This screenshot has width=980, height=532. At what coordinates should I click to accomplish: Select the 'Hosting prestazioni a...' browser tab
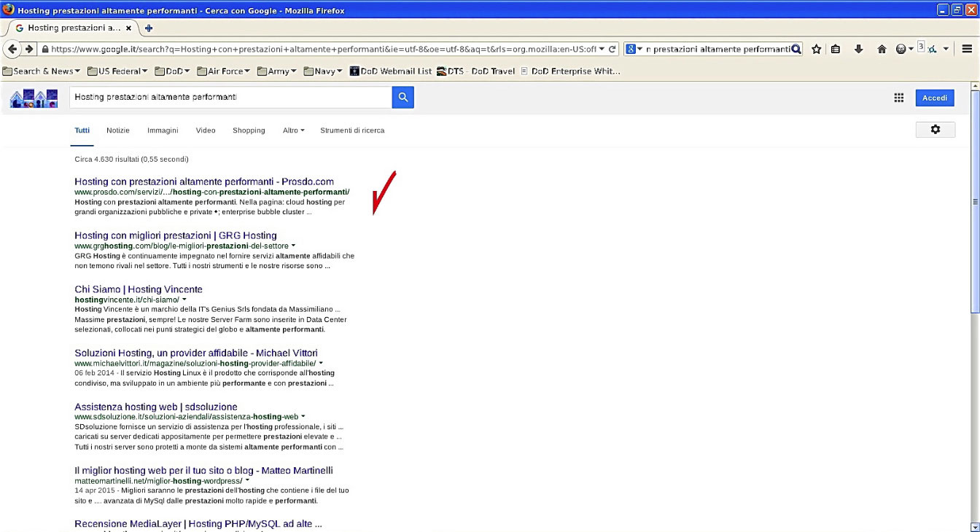[x=73, y=28]
